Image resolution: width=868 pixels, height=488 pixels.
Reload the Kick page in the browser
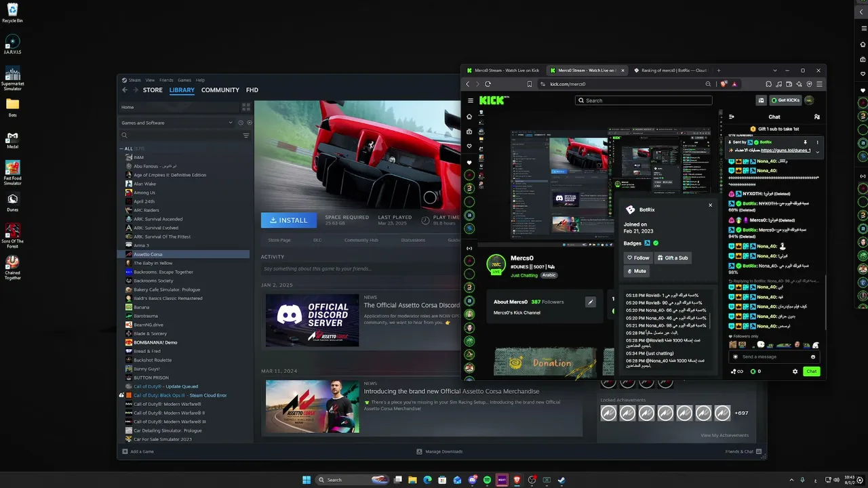(x=489, y=84)
